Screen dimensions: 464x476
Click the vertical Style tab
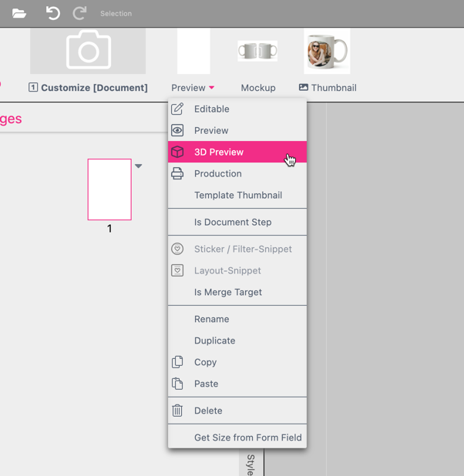coord(250,464)
